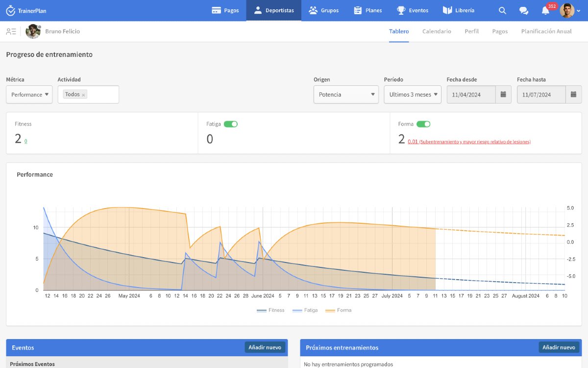Click the Subentrenamiento risk warning link
Screen dimensions: 588x368
(469, 142)
